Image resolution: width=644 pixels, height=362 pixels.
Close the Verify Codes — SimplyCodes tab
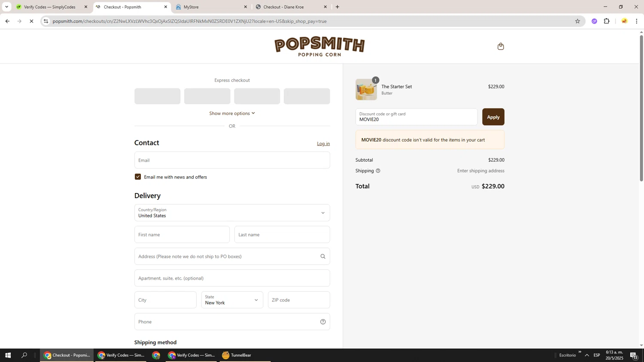click(x=86, y=7)
